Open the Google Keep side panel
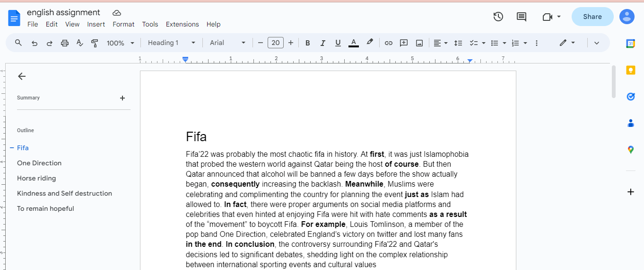Image resolution: width=644 pixels, height=270 pixels. coord(630,70)
